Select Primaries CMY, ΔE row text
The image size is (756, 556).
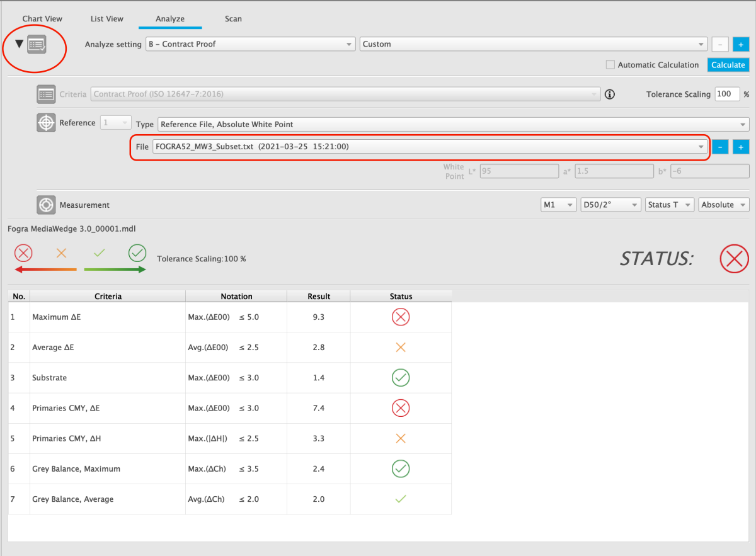tap(66, 408)
